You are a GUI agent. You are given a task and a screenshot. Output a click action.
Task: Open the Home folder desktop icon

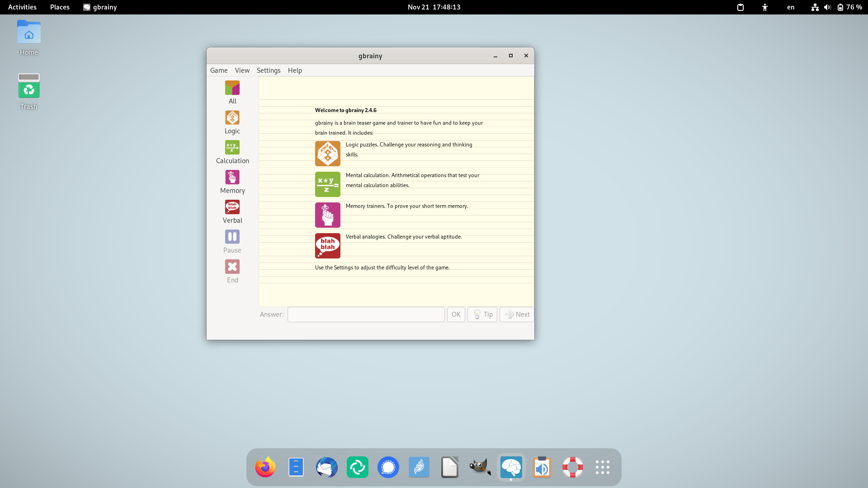(x=29, y=38)
